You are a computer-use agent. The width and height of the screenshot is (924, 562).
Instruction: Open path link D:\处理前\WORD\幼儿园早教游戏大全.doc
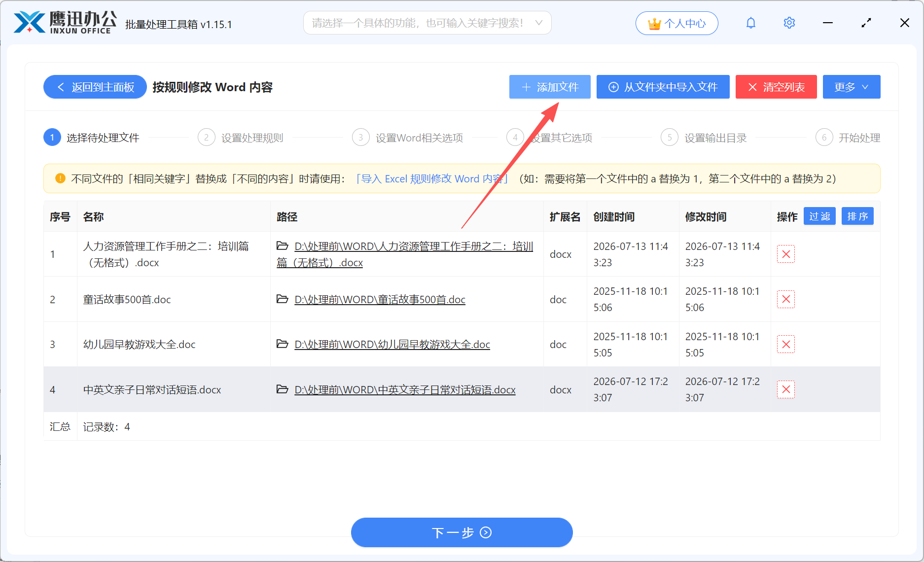pyautogui.click(x=392, y=344)
